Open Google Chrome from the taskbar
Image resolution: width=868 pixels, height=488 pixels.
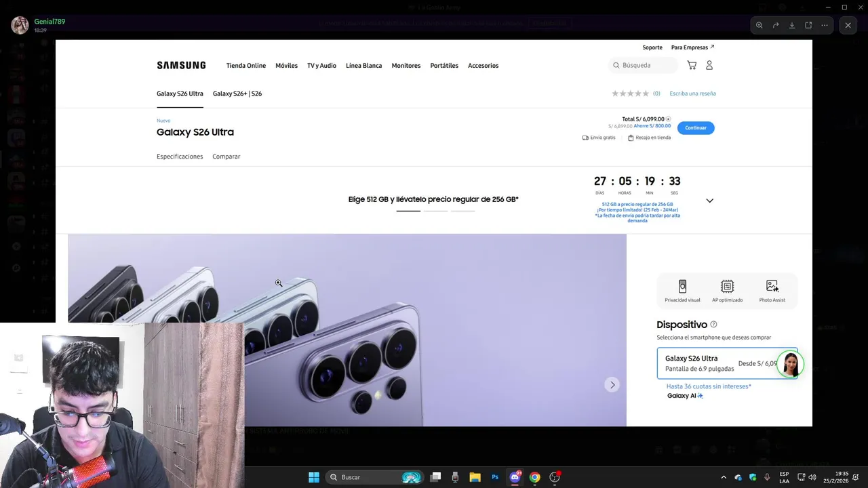pyautogui.click(x=534, y=477)
